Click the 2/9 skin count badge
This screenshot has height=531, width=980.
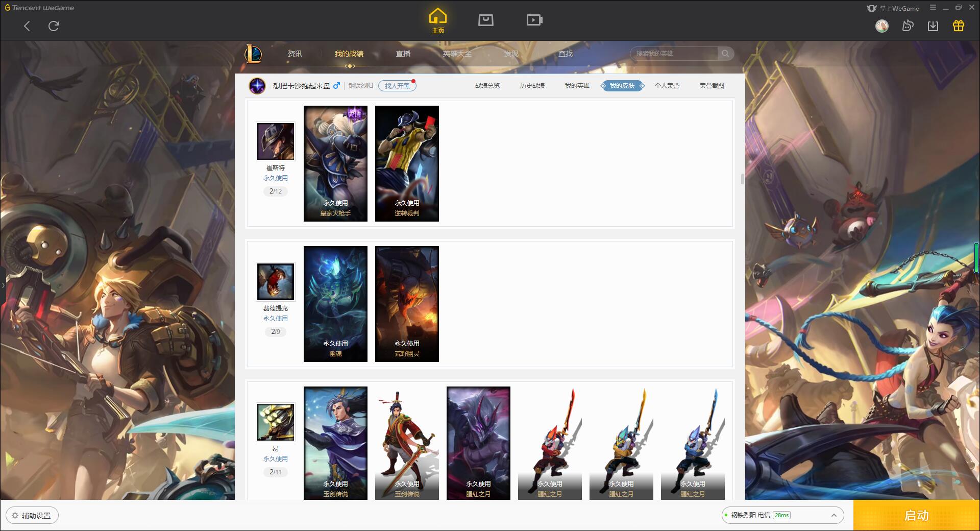tap(276, 332)
